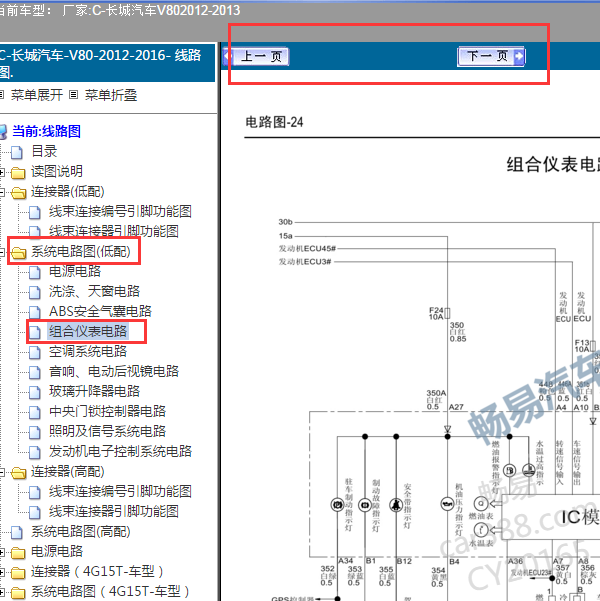Expand the 系统电路图（4G15T-车型） folder node
This screenshot has width=600, height=601.
2,592
